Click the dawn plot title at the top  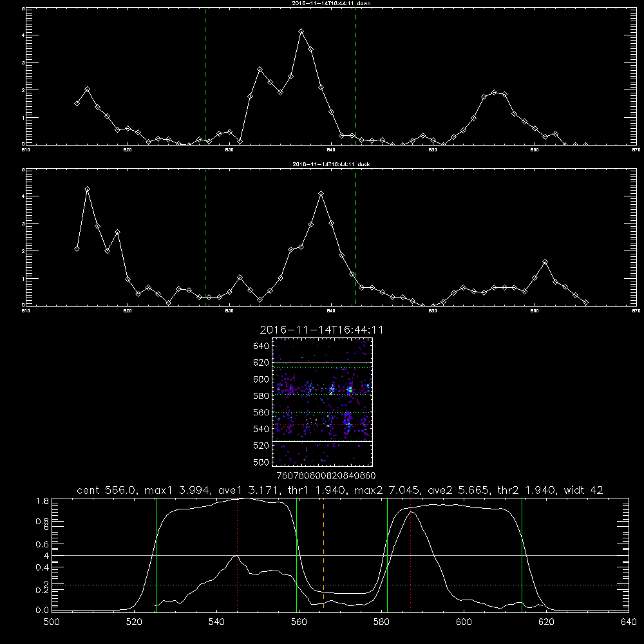331,3
